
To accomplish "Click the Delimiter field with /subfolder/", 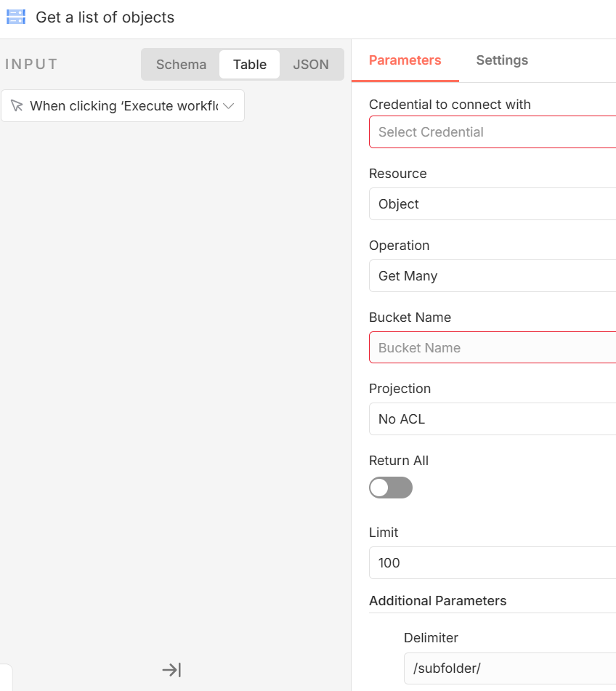I will (508, 669).
